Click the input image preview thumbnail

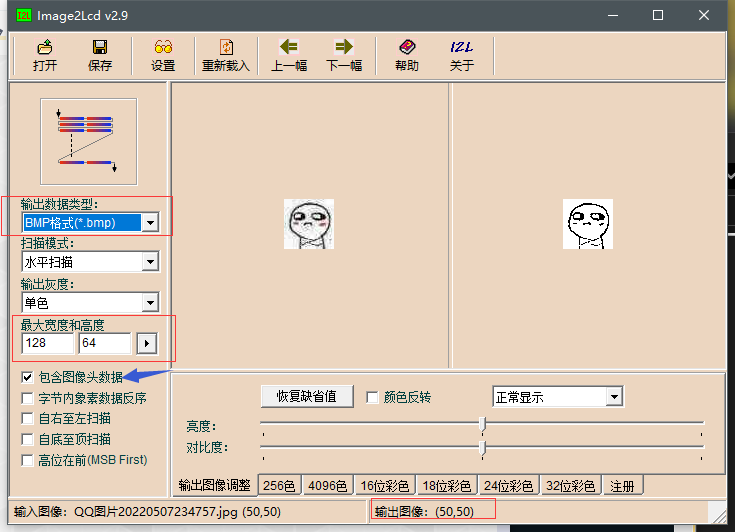point(309,224)
